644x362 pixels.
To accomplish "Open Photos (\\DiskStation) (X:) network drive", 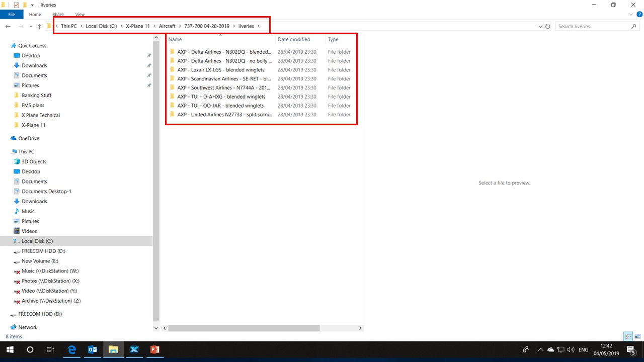I will click(x=50, y=281).
